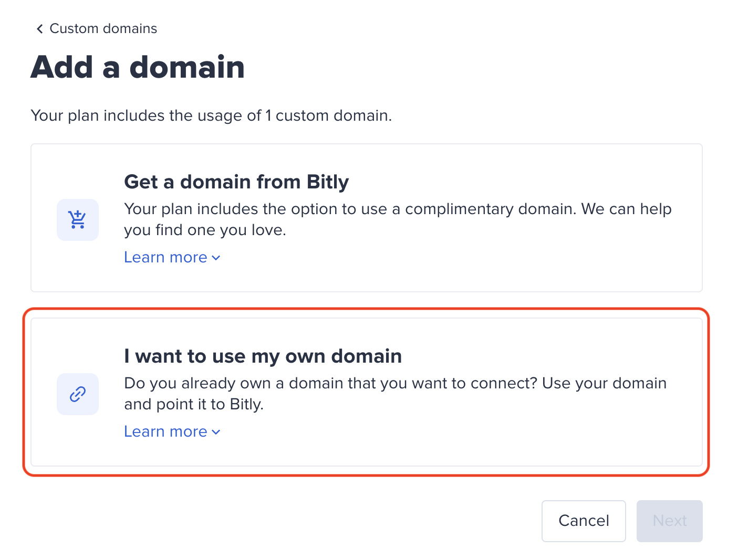Screen dimensions: 738x560
Task: Click the plus symbol inside the cart icon
Action: pos(79,214)
